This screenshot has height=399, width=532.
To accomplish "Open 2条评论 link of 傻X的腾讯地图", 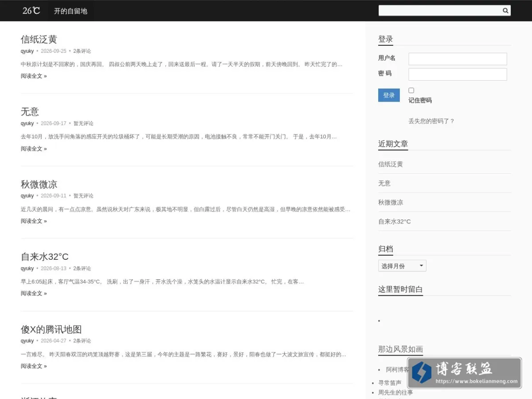I will [82, 340].
